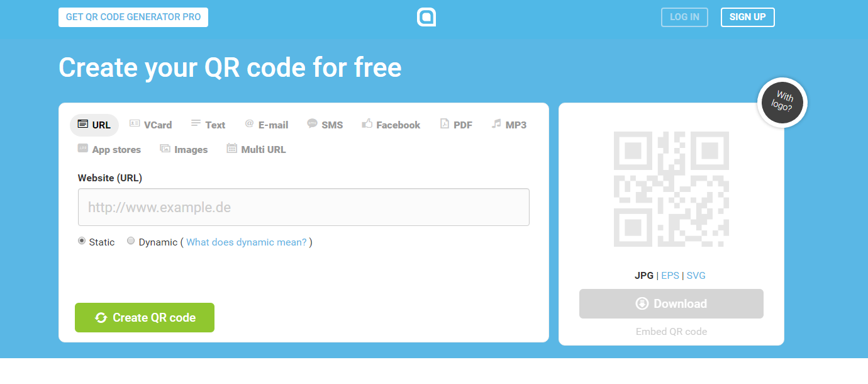Click the Website URL input field

(303, 207)
